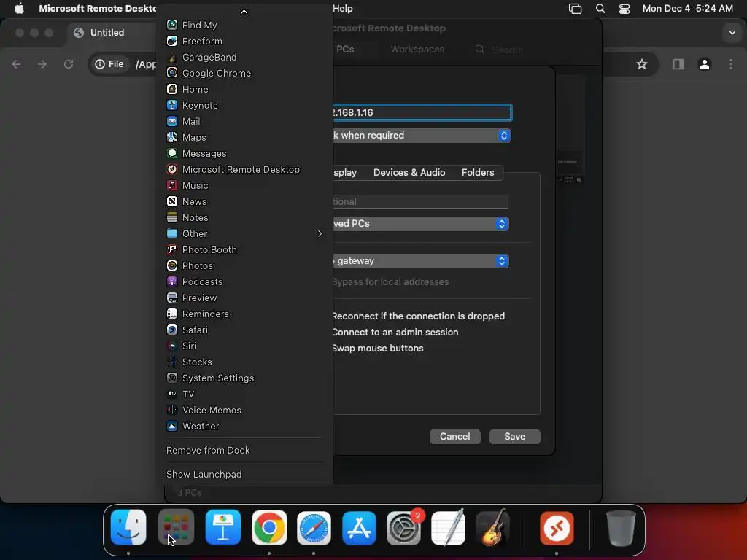747x560 pixels.
Task: Open the Workspaces tab
Action: tap(417, 49)
